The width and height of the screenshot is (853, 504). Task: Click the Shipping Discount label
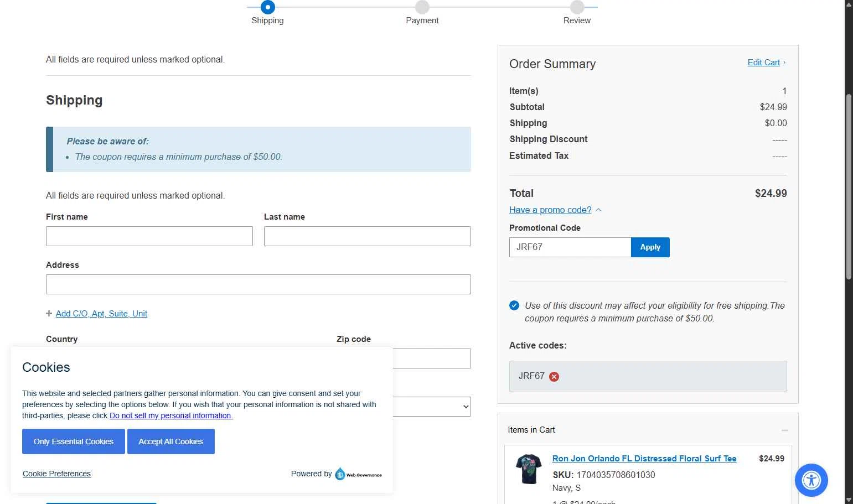(549, 139)
